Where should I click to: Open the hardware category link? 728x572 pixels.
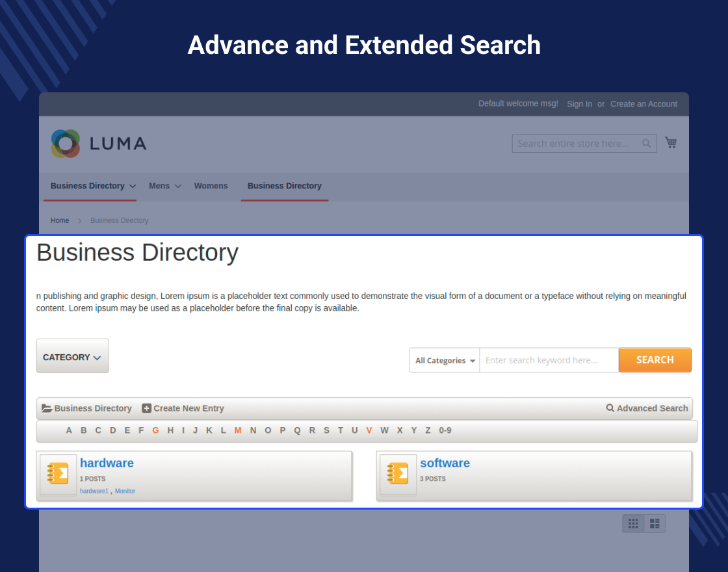pos(107,463)
